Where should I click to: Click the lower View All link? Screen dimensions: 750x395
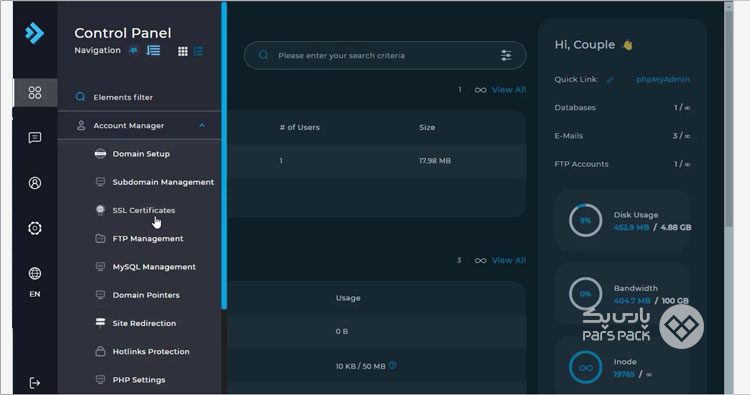508,261
